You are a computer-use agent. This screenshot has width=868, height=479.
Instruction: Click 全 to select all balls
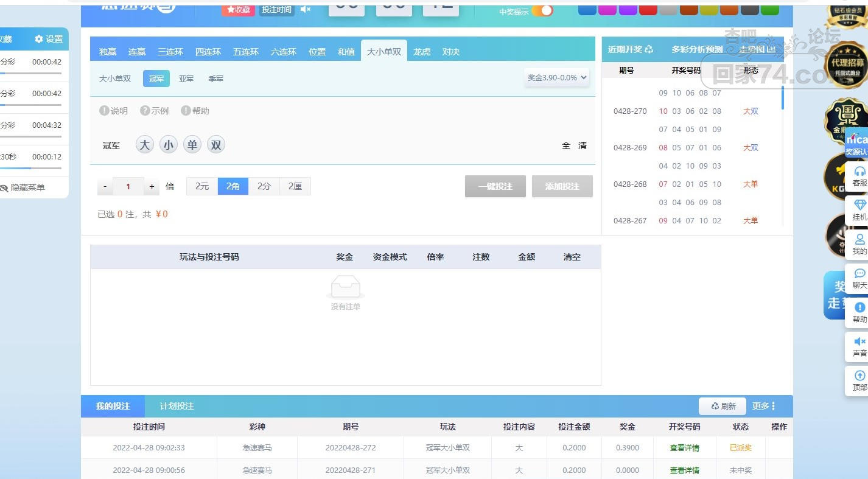tap(566, 145)
